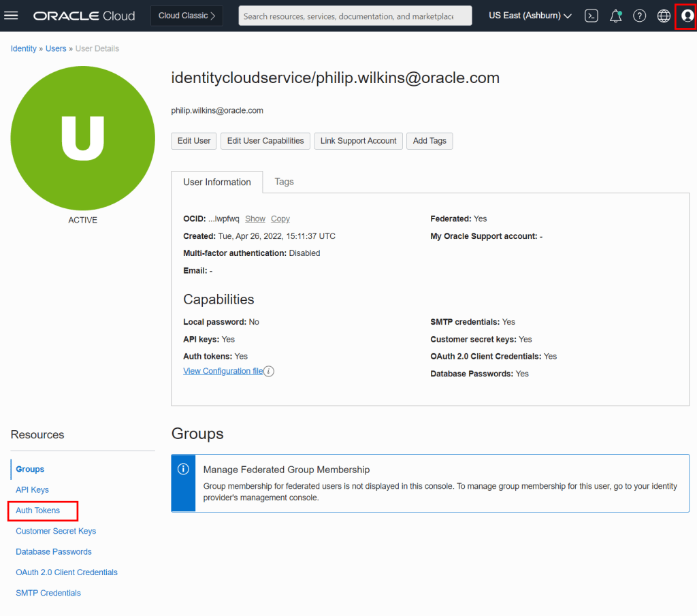Open the language globe icon
This screenshot has height=616, width=697.
(664, 16)
